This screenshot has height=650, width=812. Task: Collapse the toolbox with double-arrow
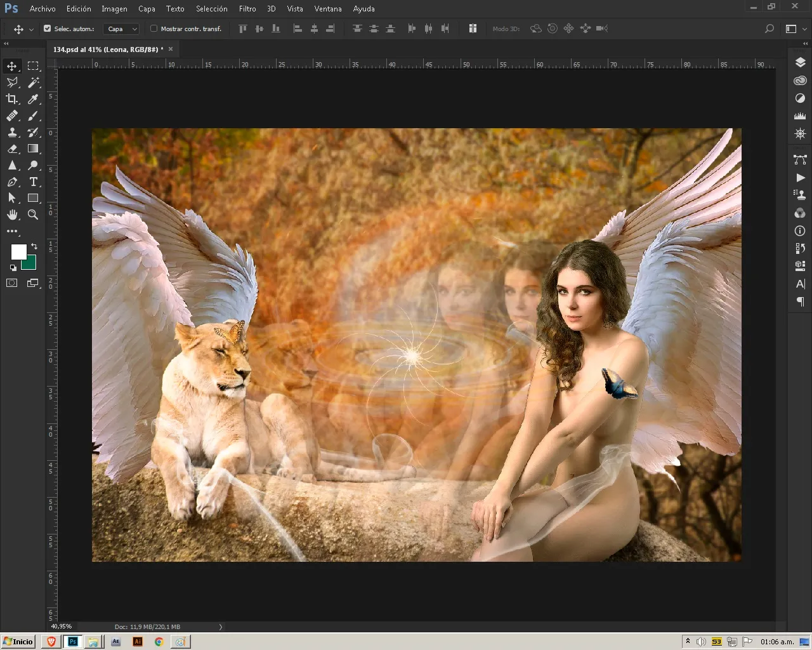6,44
